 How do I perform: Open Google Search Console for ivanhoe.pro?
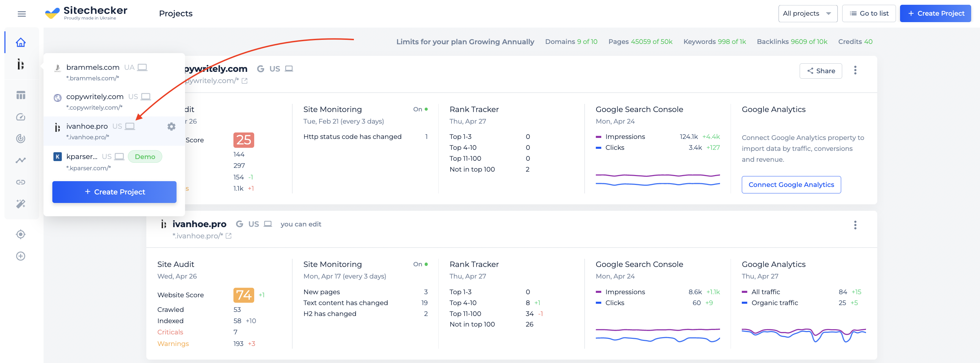639,264
